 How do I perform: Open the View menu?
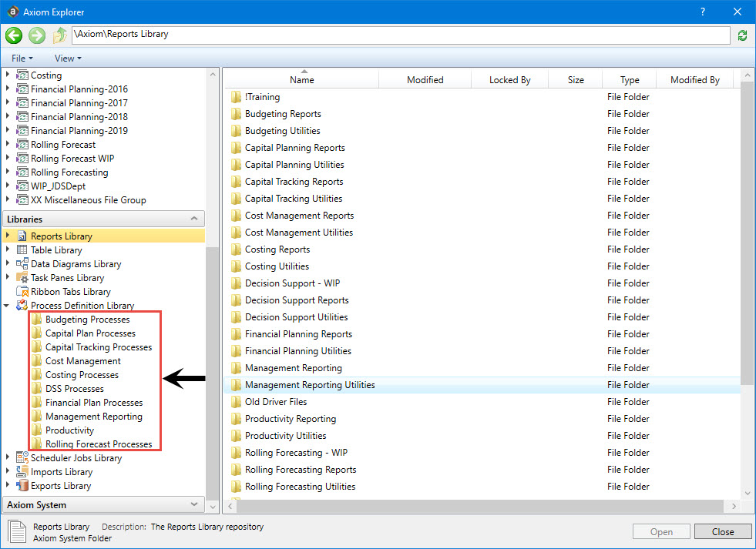tap(67, 59)
